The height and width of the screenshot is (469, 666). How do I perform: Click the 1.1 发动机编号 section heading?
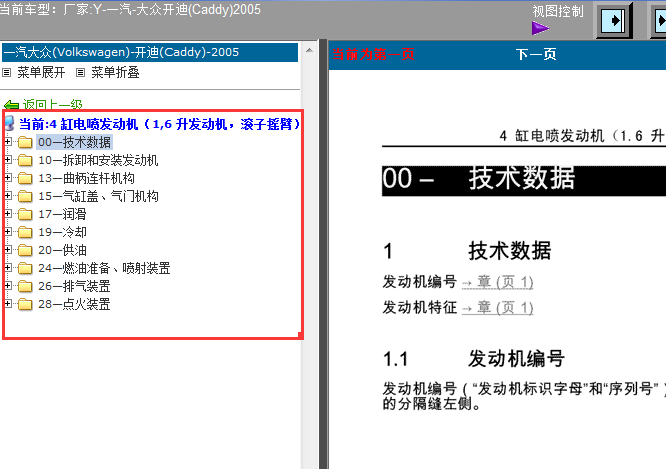tap(474, 359)
